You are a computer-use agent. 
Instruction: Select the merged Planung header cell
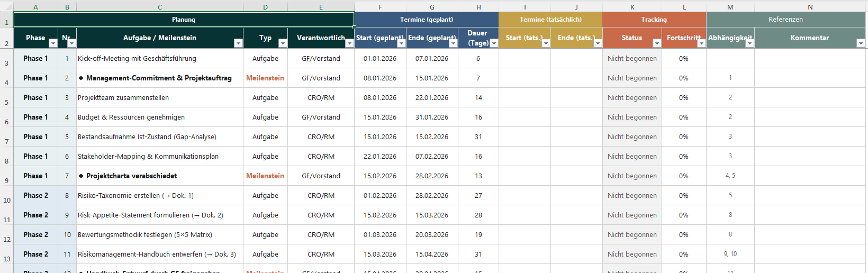pyautogui.click(x=184, y=20)
